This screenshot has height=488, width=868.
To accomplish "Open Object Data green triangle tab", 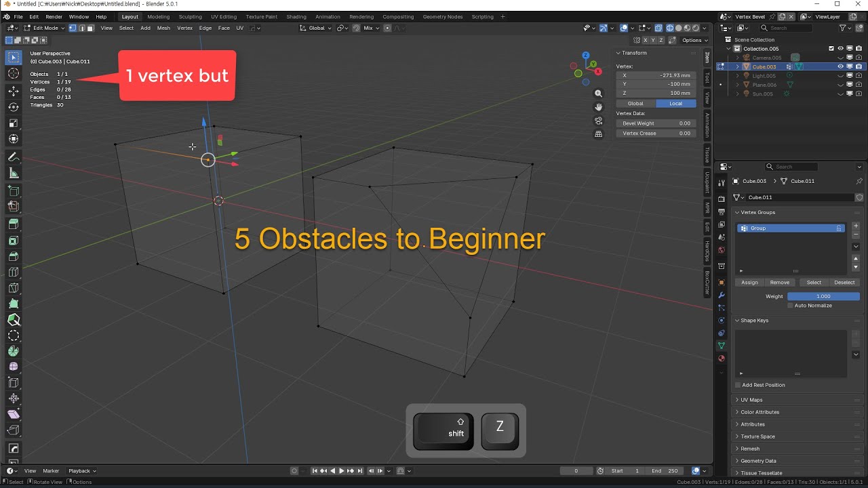I will coord(722,346).
